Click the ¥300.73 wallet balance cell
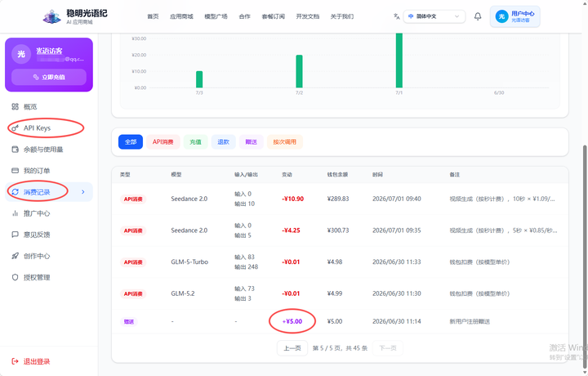The width and height of the screenshot is (588, 376). tap(338, 231)
